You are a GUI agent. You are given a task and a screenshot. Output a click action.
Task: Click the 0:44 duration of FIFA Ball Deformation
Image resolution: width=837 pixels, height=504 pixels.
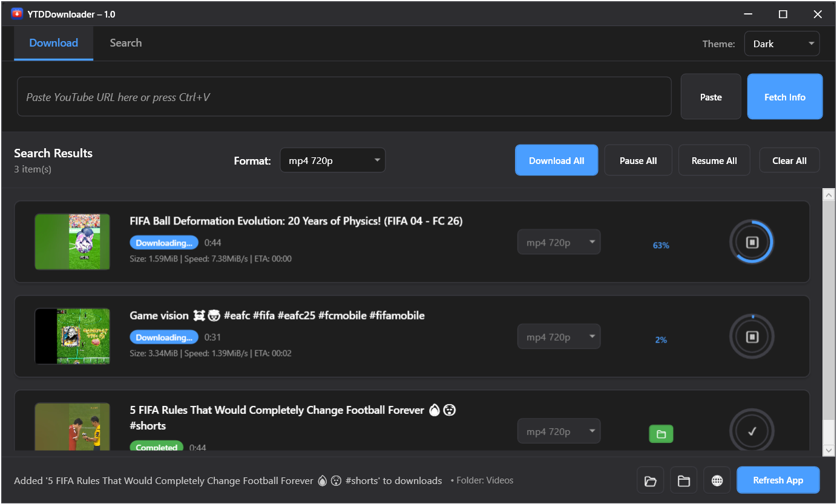(213, 243)
